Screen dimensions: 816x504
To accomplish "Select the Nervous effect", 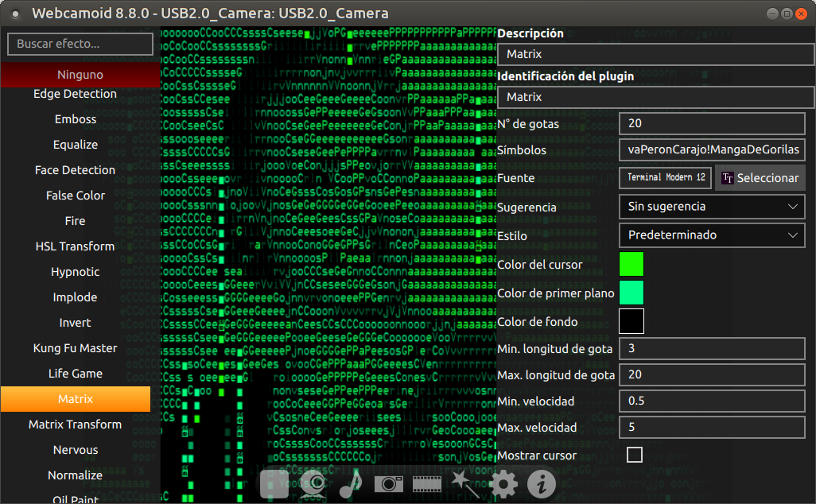I will [x=76, y=450].
